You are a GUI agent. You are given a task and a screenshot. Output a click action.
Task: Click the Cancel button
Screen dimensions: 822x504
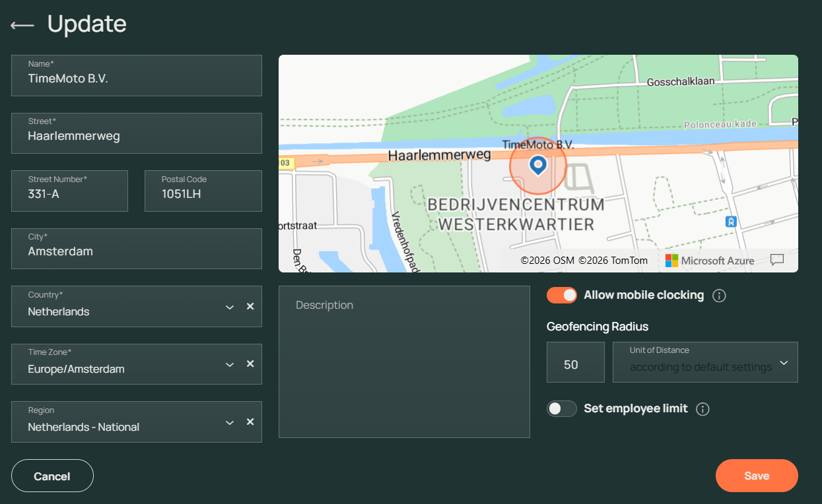tap(52, 476)
